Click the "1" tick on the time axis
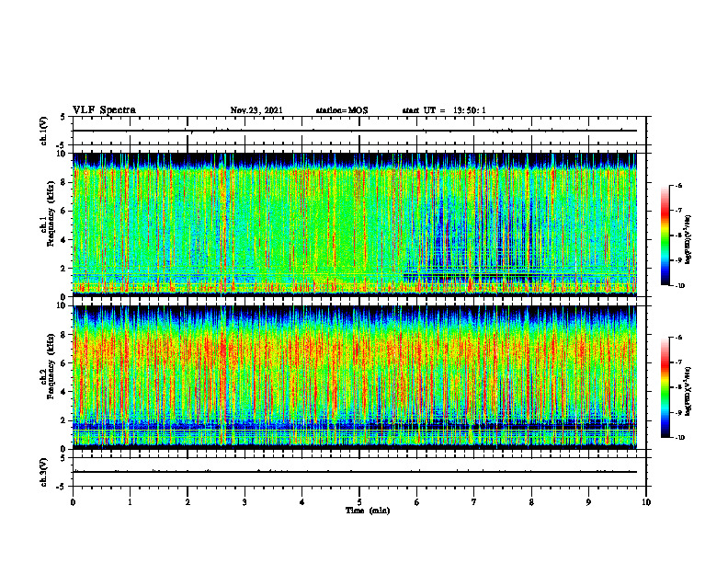Image resolution: width=728 pixels, height=563 pixels. click(130, 502)
